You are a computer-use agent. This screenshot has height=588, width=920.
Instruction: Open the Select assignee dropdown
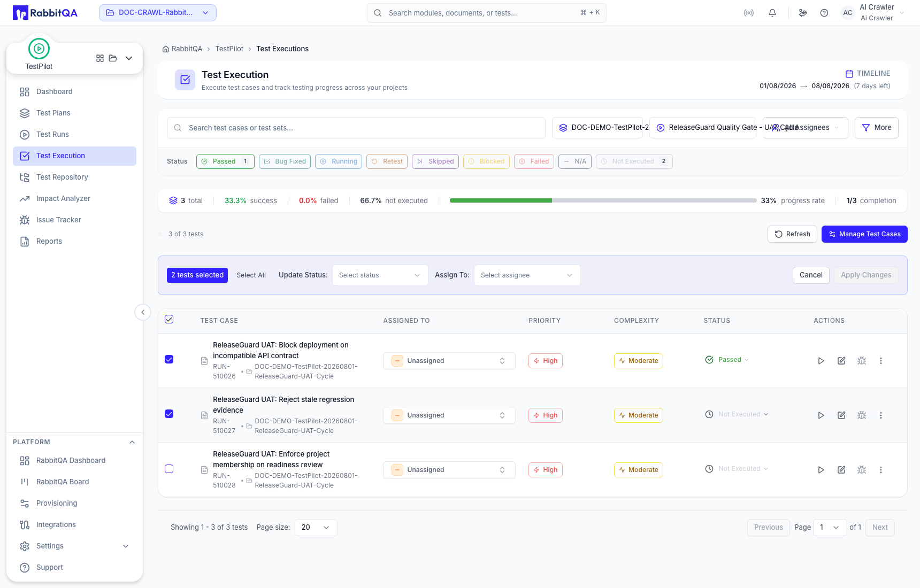pos(527,275)
